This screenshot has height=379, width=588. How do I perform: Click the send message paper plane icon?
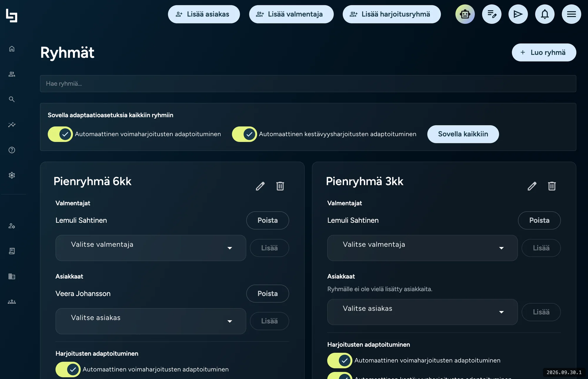[x=518, y=14]
